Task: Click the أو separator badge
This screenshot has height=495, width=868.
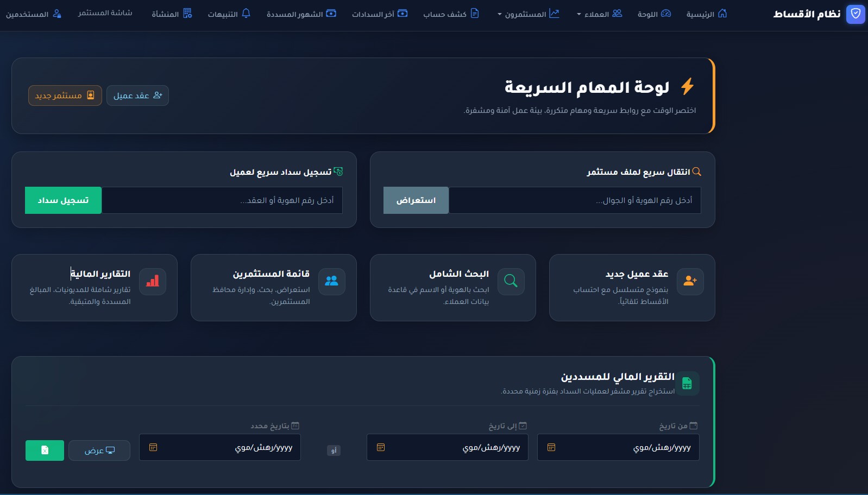Action: tap(334, 450)
